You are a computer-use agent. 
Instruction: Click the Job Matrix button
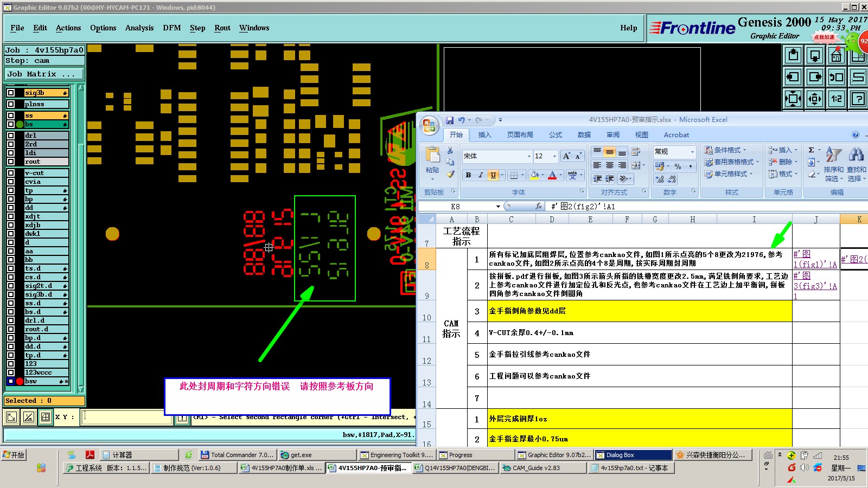[x=44, y=74]
